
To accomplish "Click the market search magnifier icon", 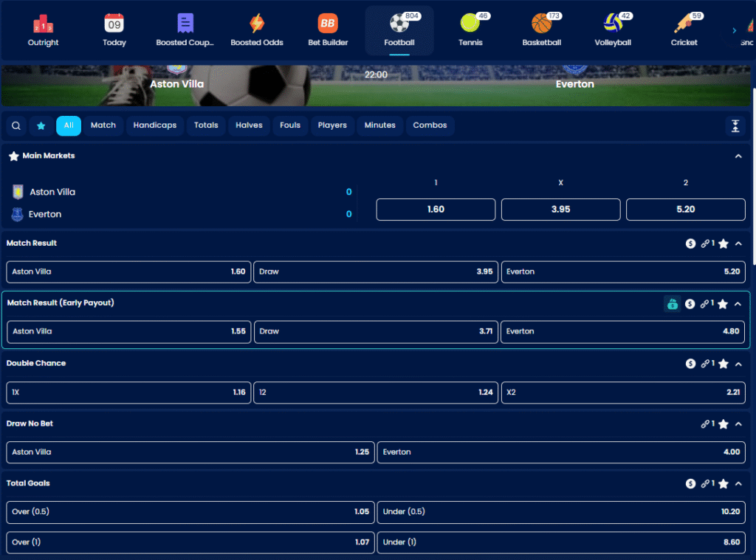I will 16,126.
